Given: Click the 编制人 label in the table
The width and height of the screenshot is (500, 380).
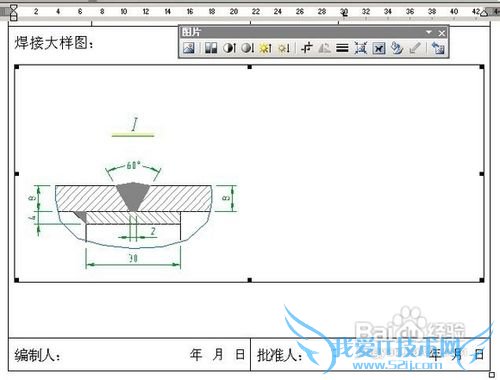Looking at the screenshot, I should [38, 355].
